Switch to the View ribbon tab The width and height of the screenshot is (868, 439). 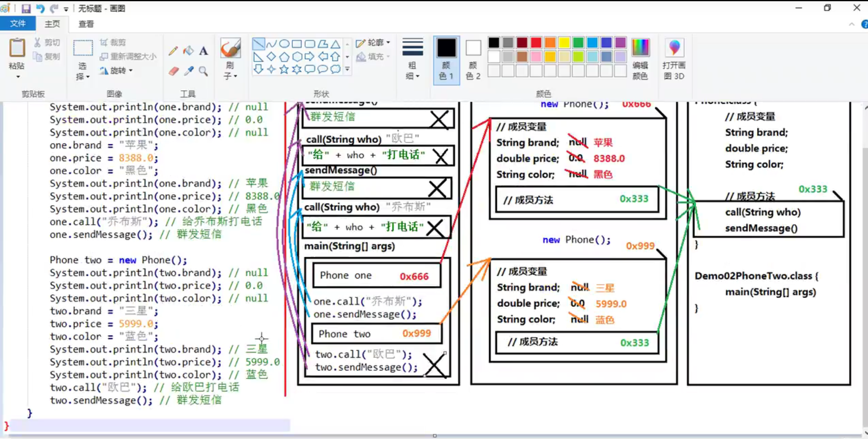(86, 24)
